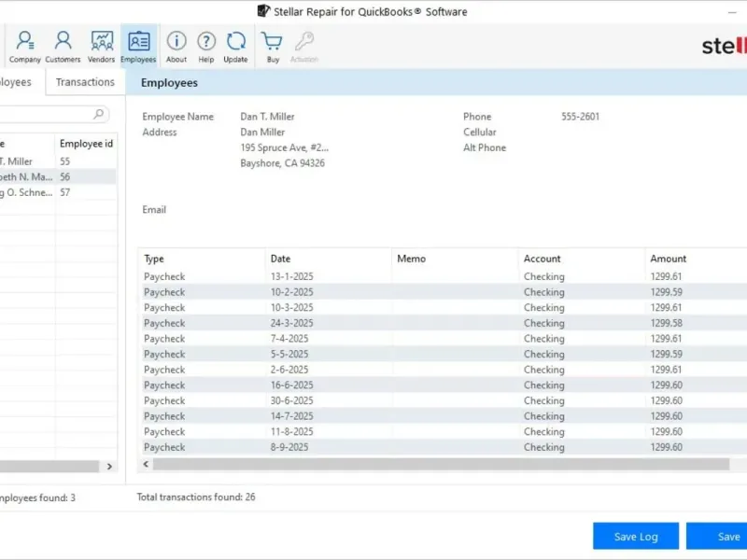Click the employee list right scroll arrow

[x=109, y=466]
